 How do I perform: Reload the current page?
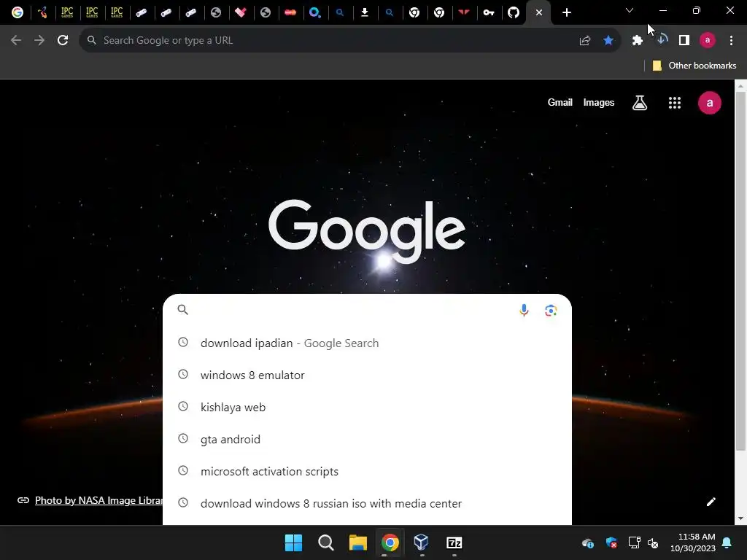point(63,41)
